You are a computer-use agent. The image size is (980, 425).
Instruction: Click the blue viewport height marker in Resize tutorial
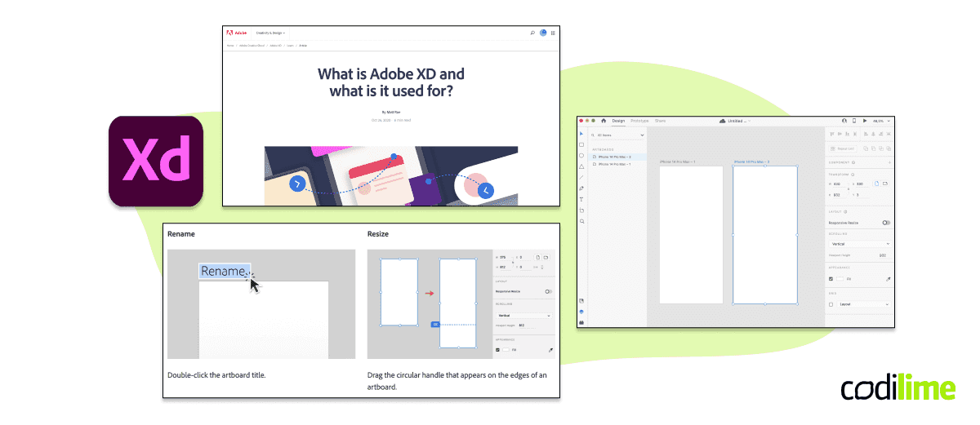coord(435,325)
